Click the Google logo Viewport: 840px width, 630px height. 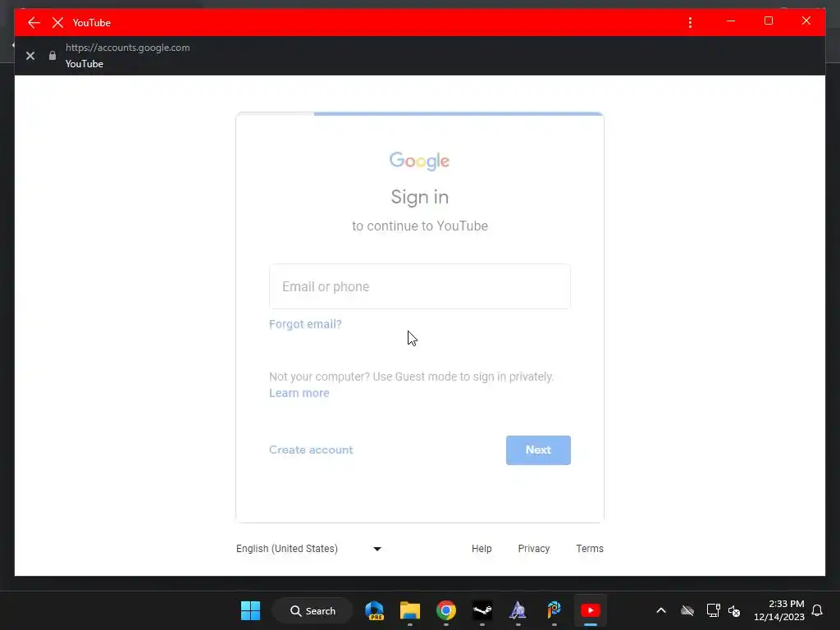tap(419, 161)
